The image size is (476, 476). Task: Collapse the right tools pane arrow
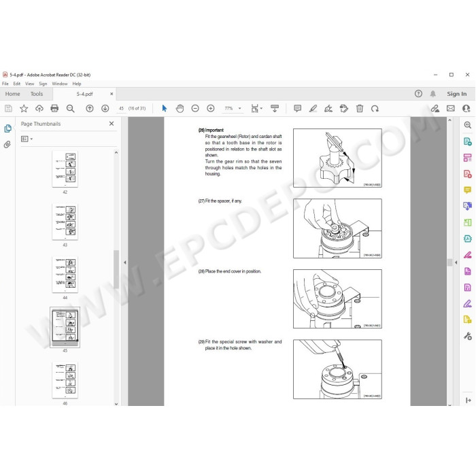[x=456, y=262]
